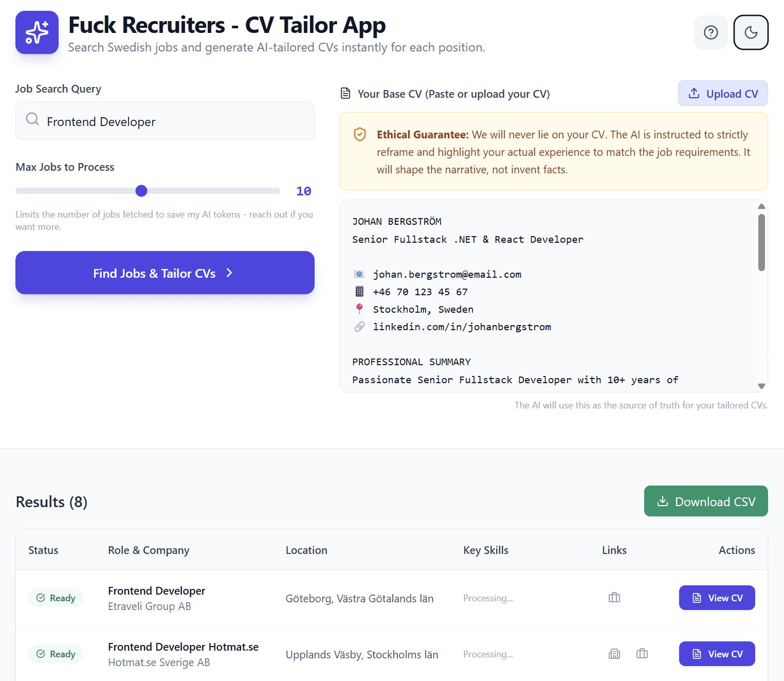Click the document icon beside Your Base CV
The height and width of the screenshot is (681, 784).
345,94
